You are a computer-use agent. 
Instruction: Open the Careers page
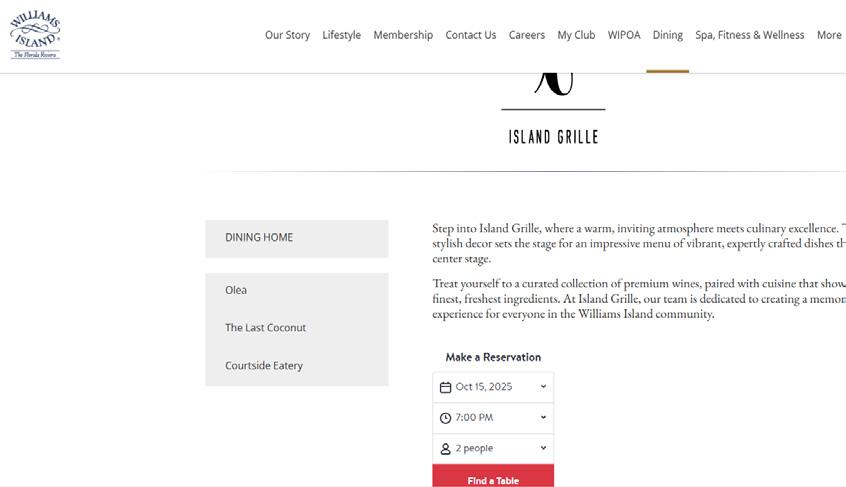click(527, 35)
